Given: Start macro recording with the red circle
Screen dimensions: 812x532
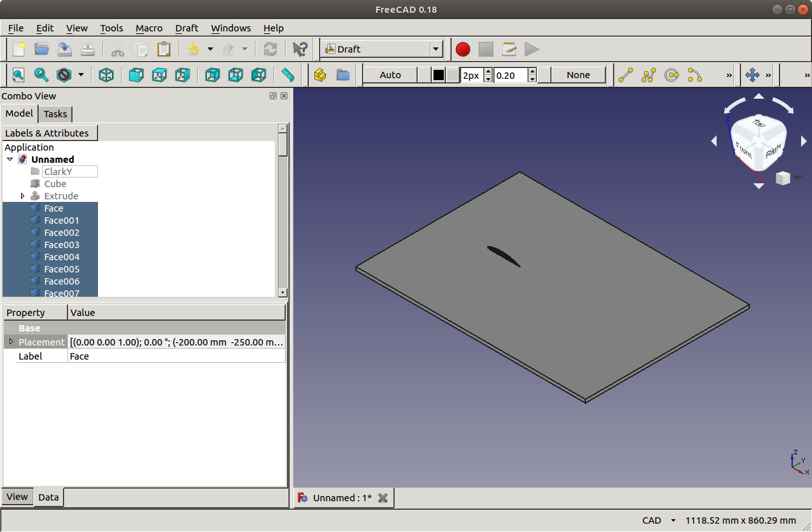Looking at the screenshot, I should pyautogui.click(x=463, y=49).
